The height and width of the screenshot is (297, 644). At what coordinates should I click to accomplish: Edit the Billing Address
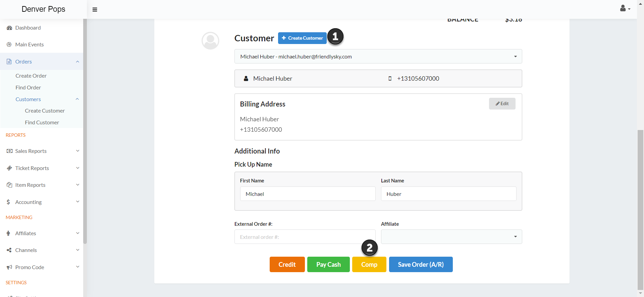pyautogui.click(x=502, y=104)
